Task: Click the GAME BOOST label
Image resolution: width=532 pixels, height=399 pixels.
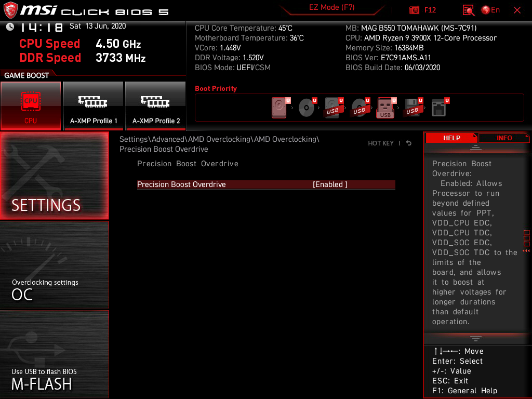Action: (26, 75)
